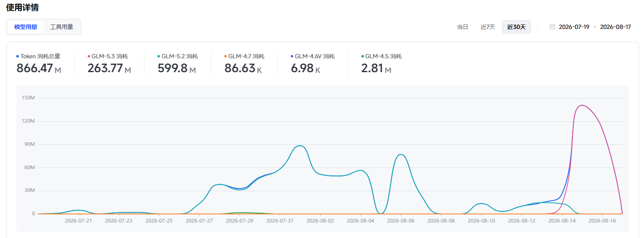This screenshot has width=644, height=238.
Task: Click the 6.98 K value
Action: click(305, 68)
